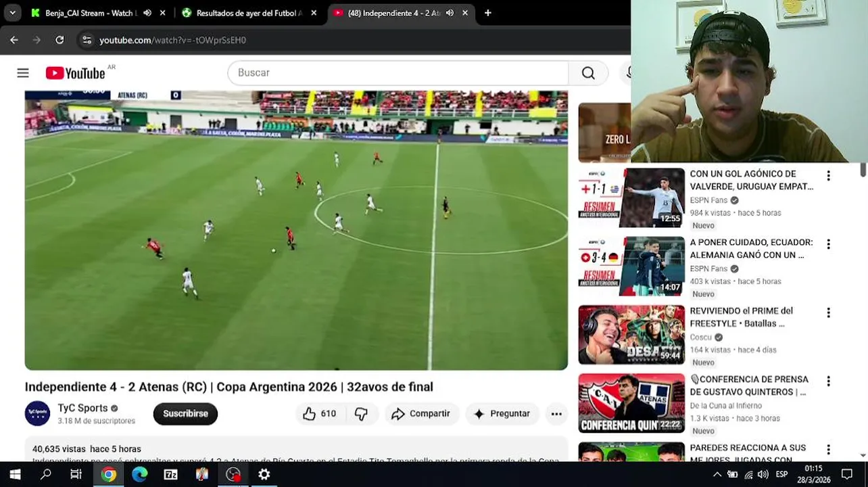The width and height of the screenshot is (868, 487).
Task: Launch Microsoft Edge from taskbar
Action: click(x=139, y=474)
